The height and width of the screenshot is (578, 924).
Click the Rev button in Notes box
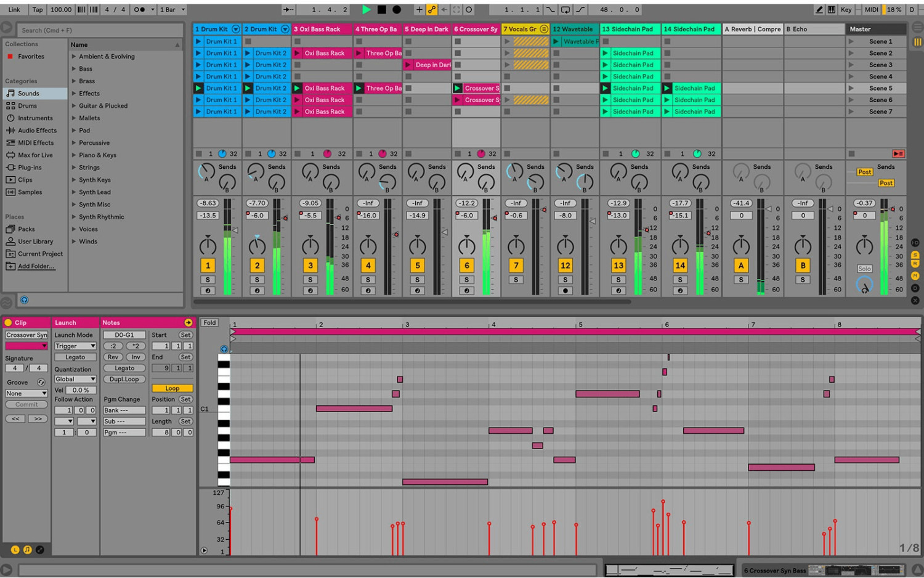113,357
